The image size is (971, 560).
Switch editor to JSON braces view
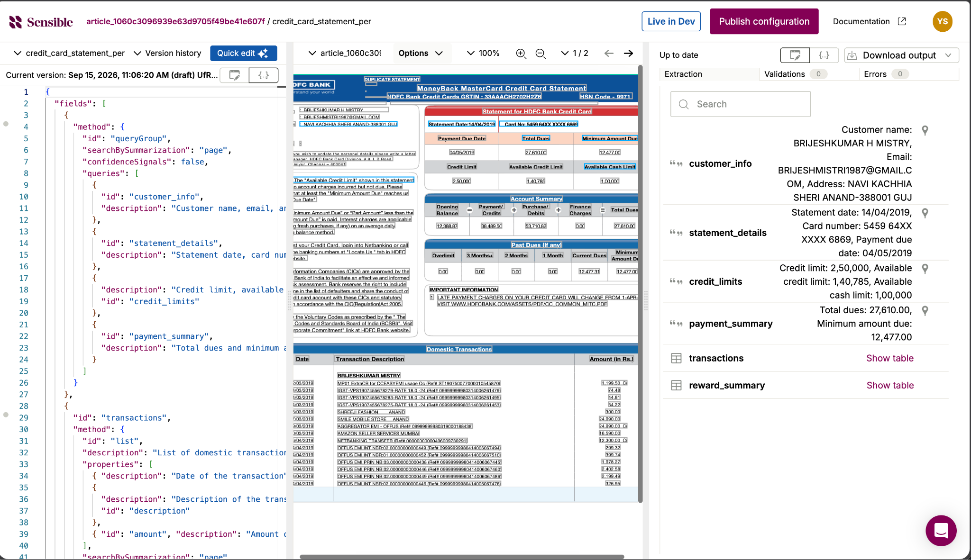coord(264,75)
